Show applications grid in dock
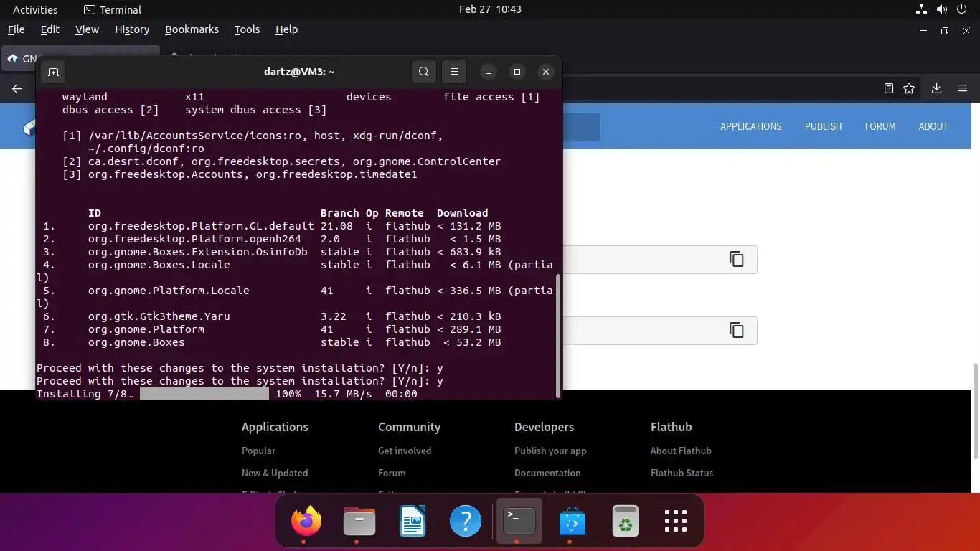 [x=676, y=521]
